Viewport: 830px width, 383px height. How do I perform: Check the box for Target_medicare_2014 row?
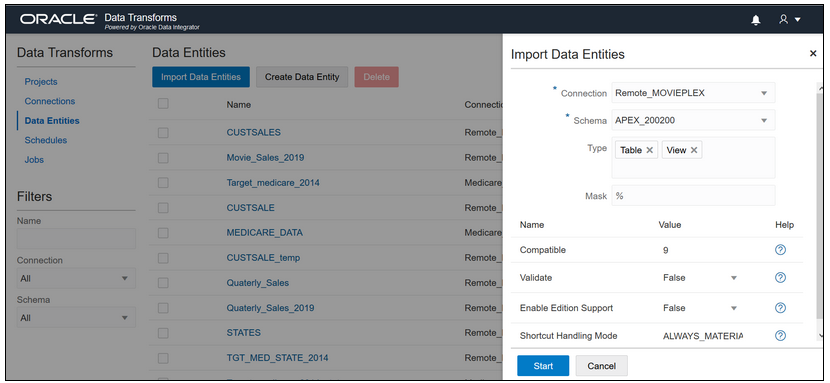[163, 183]
